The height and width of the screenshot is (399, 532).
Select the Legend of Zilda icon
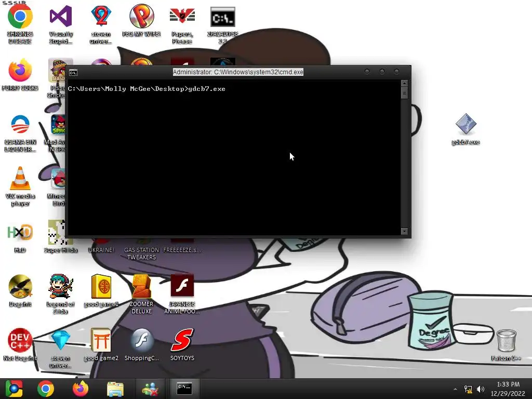click(x=60, y=294)
